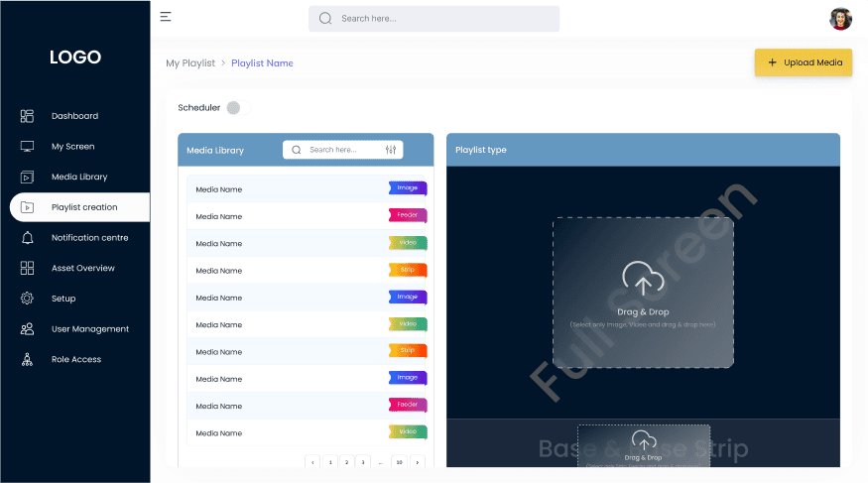The height and width of the screenshot is (483, 868).
Task: Click the Upload Media button
Action: (804, 62)
